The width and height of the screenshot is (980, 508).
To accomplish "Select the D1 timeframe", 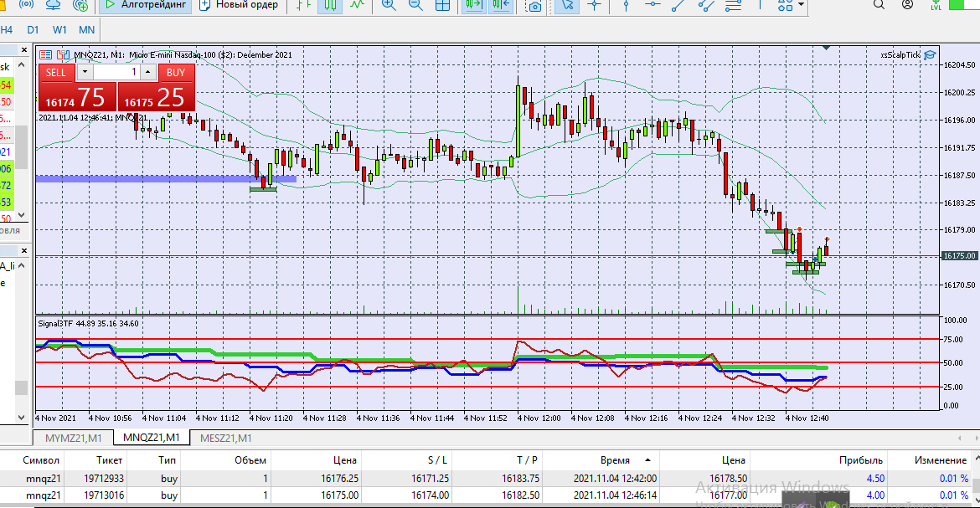I will coord(33,29).
